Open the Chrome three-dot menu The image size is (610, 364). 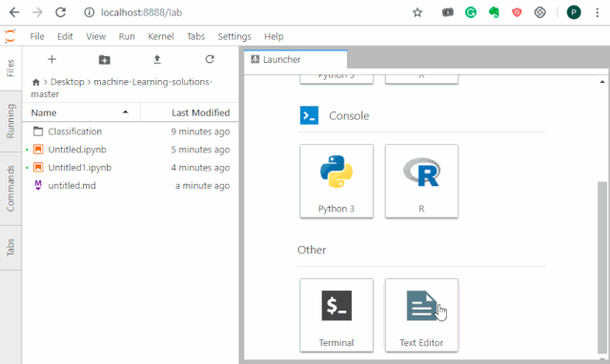[x=598, y=12]
